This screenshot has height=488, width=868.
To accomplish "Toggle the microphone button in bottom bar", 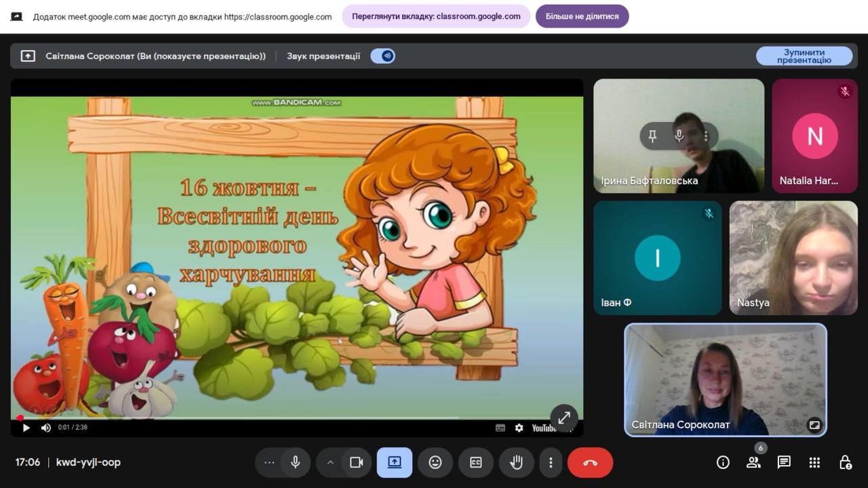I will point(296,462).
